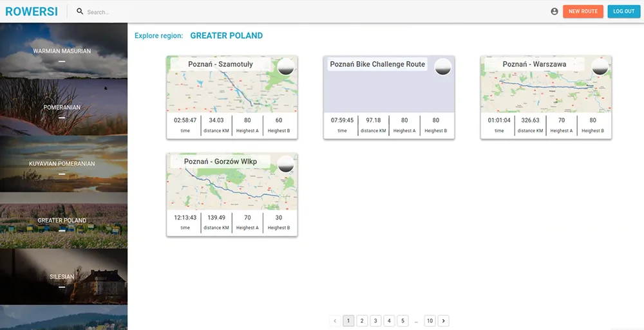This screenshot has height=330, width=644.
Task: Jump to pagination page 10
Action: 430,321
